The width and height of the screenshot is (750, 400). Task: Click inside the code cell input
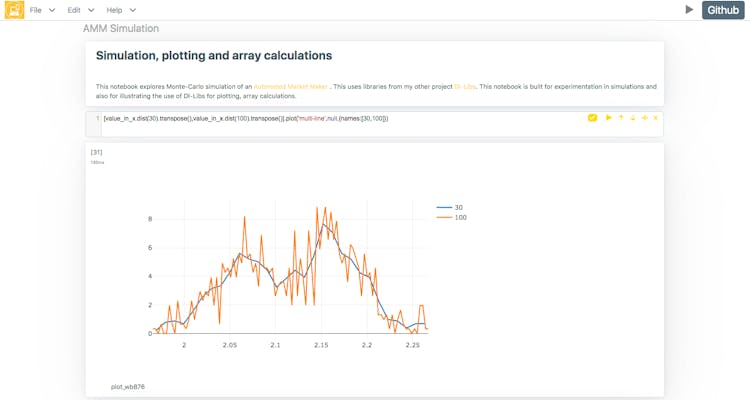click(300, 119)
